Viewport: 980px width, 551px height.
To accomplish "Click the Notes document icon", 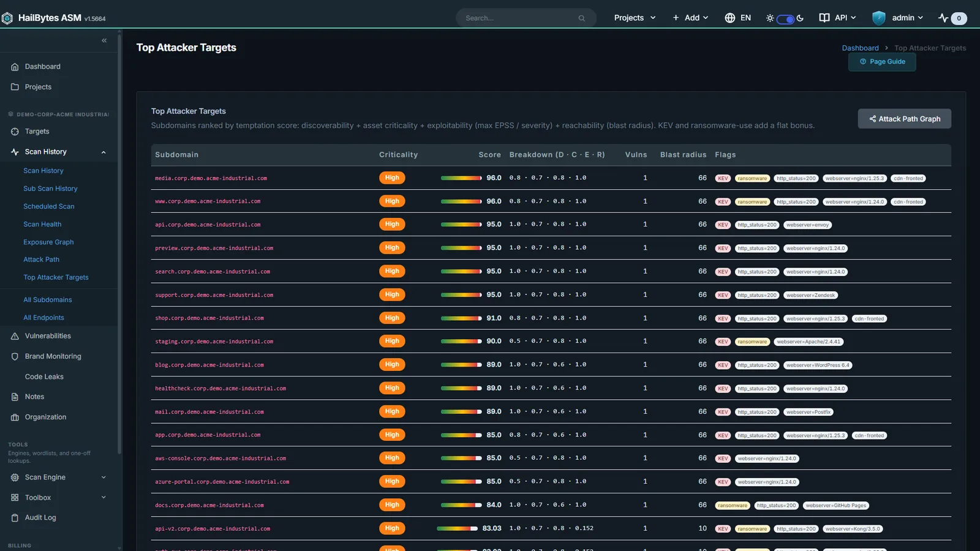I will [15, 397].
